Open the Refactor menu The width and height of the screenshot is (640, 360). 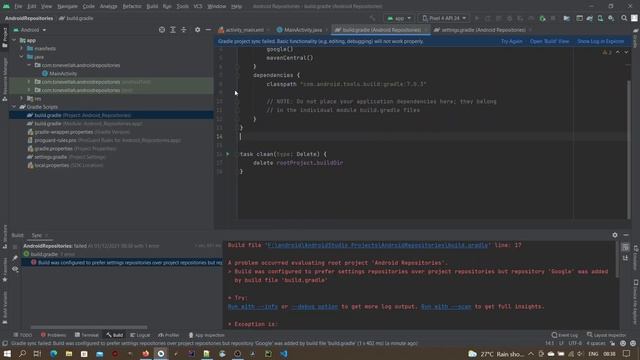(x=132, y=6)
